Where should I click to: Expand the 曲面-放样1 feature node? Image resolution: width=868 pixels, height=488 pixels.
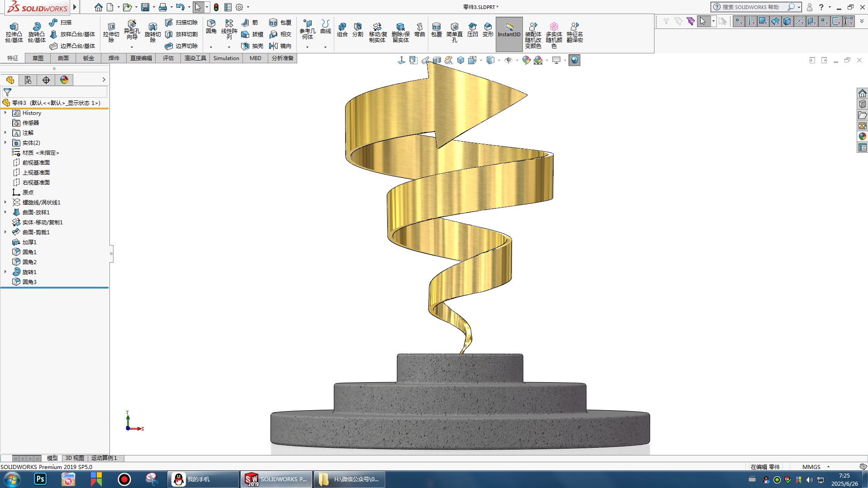pyautogui.click(x=5, y=212)
